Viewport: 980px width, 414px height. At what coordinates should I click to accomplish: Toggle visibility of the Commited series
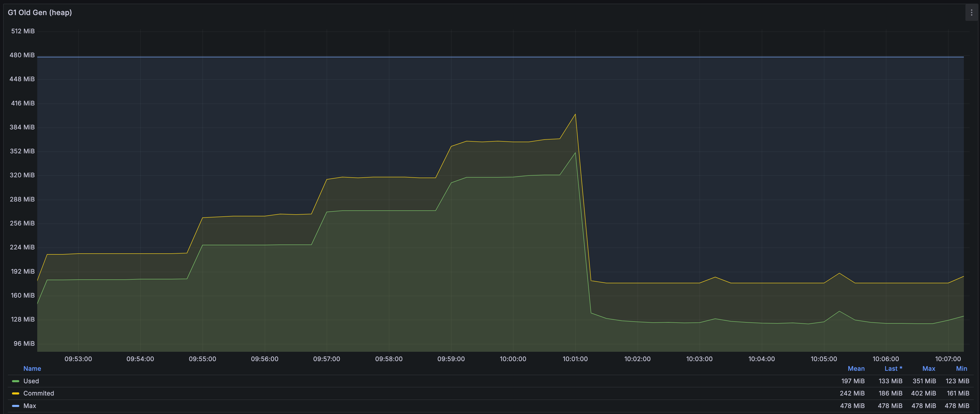(x=39, y=393)
